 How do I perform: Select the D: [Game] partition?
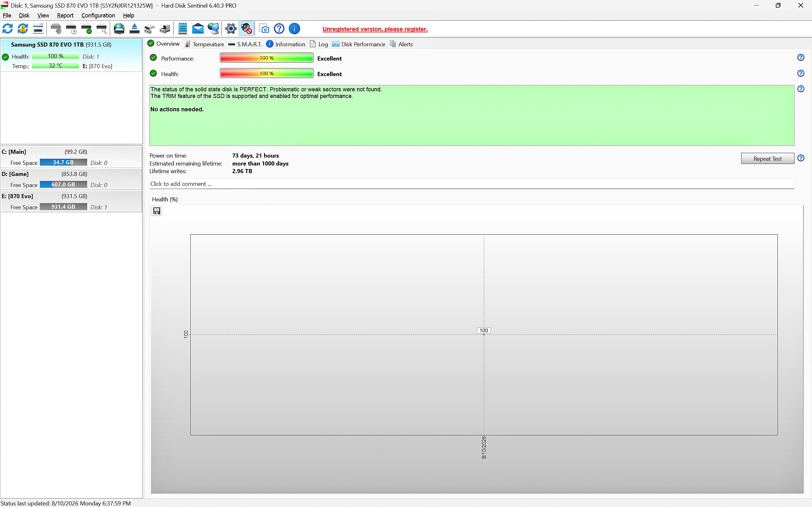point(71,179)
